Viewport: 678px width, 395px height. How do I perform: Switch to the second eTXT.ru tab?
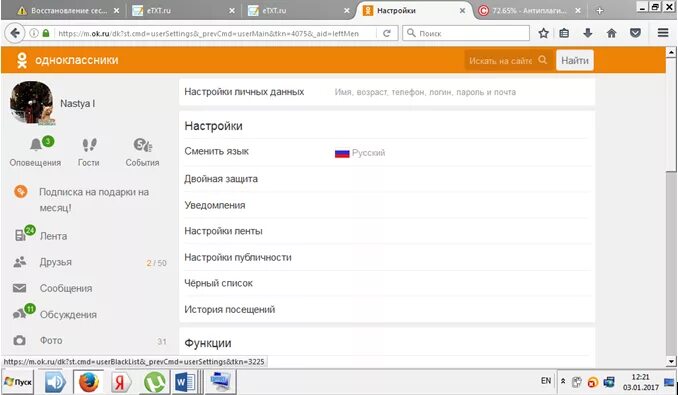[x=299, y=11]
